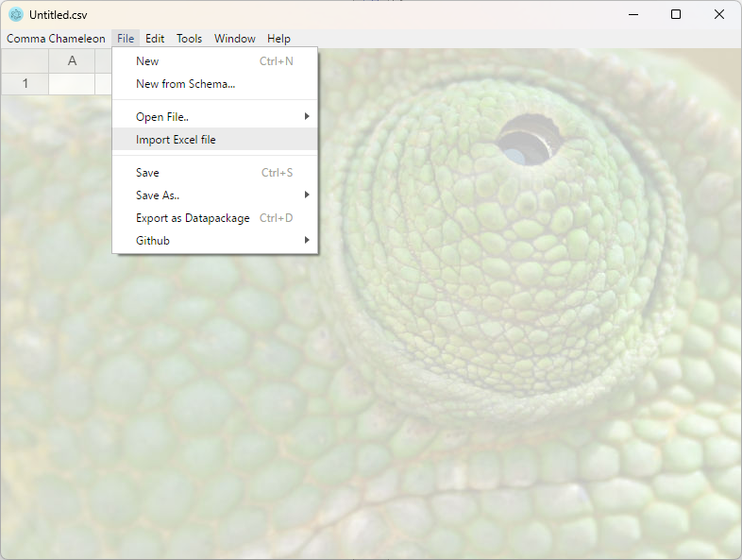Close the Untitled.csv window
The image size is (742, 560).
718,15
